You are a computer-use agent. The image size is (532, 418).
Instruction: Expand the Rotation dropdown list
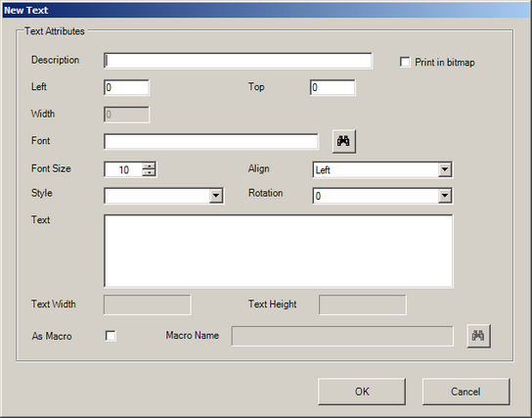pyautogui.click(x=444, y=196)
